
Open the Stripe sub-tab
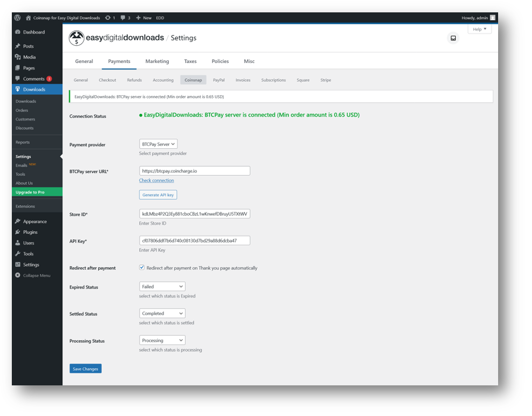coord(325,80)
